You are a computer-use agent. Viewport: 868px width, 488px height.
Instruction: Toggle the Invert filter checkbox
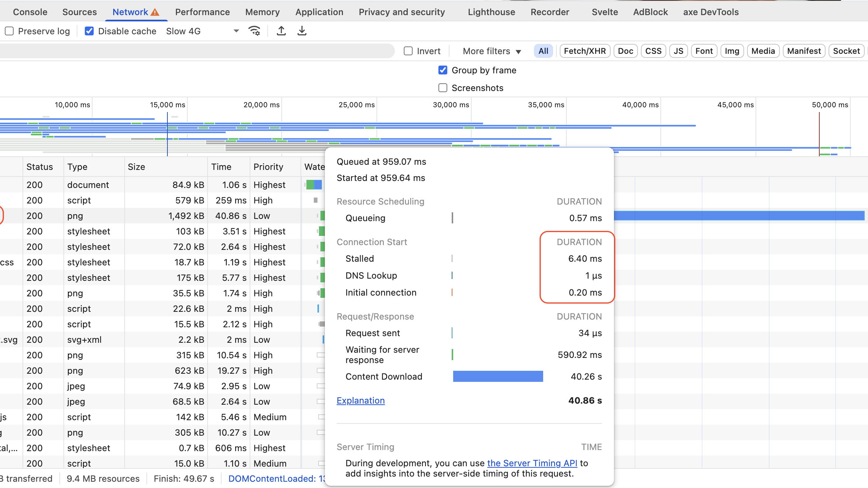click(x=408, y=51)
